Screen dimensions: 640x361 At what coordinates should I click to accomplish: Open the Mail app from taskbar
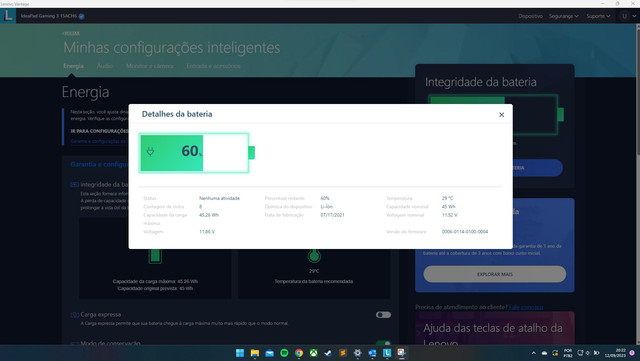click(x=269, y=353)
